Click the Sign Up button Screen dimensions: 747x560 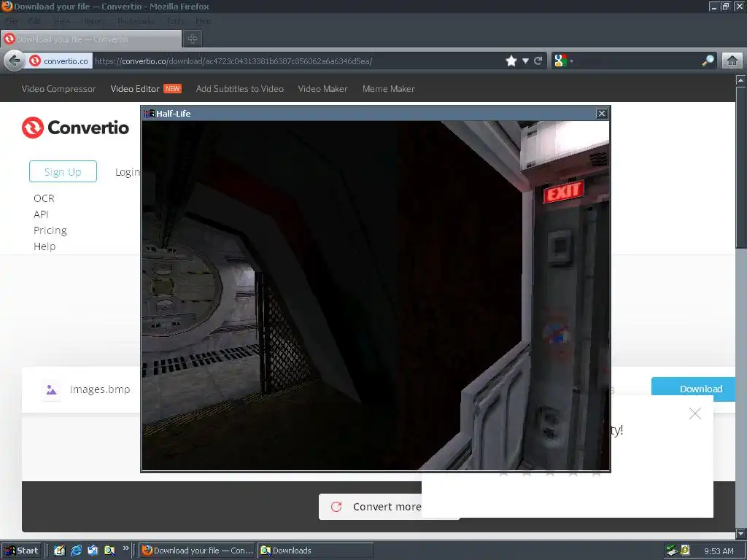point(63,171)
